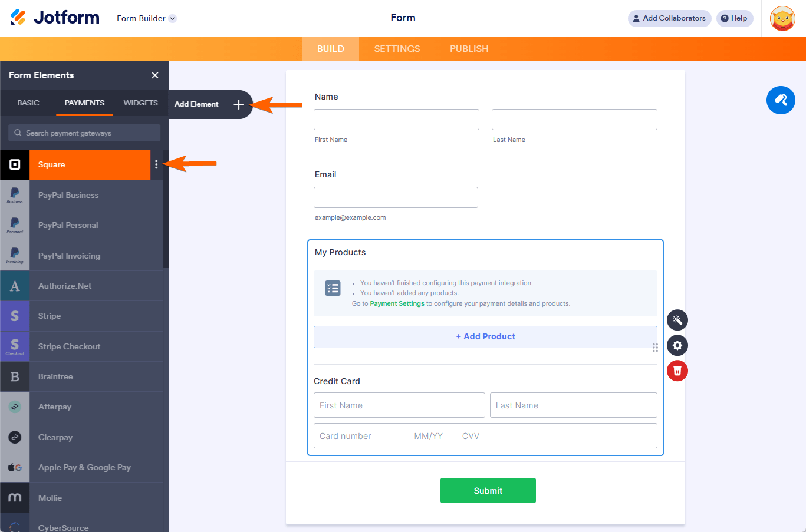Open the Square three-dot options menu

click(156, 164)
